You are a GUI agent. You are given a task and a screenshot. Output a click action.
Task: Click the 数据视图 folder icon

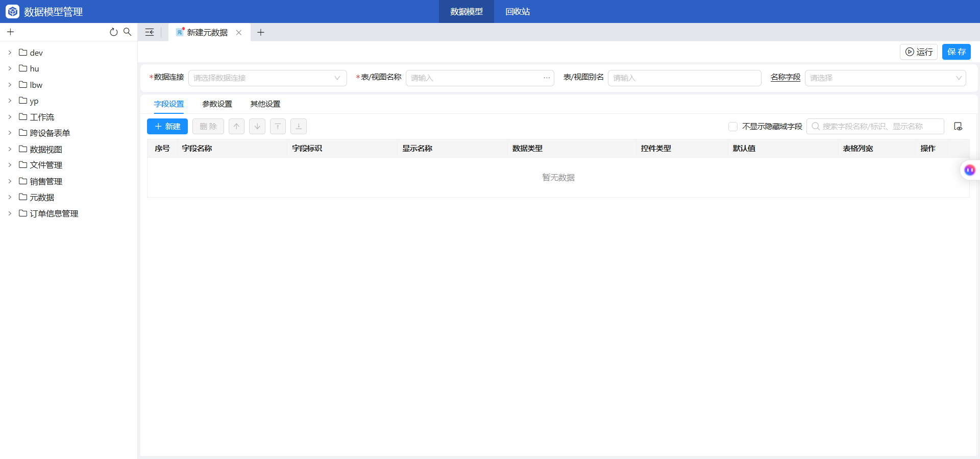point(23,149)
